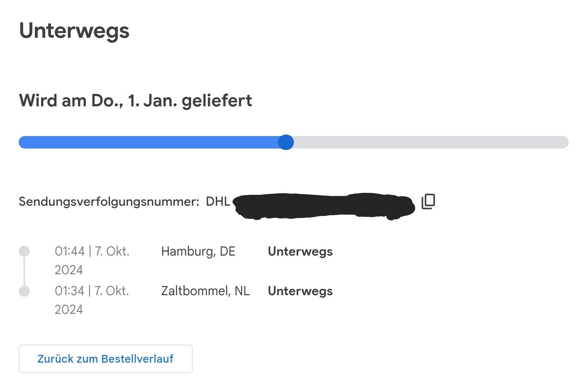Screen dimensions: 587x392
Task: Click the 01:44 timestamp entry
Action: pos(92,252)
